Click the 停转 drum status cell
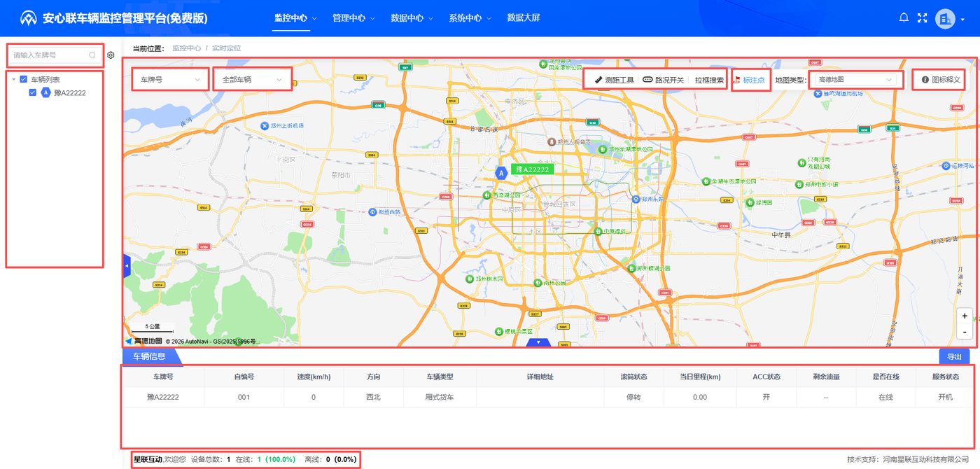This screenshot has width=980, height=469. (633, 397)
